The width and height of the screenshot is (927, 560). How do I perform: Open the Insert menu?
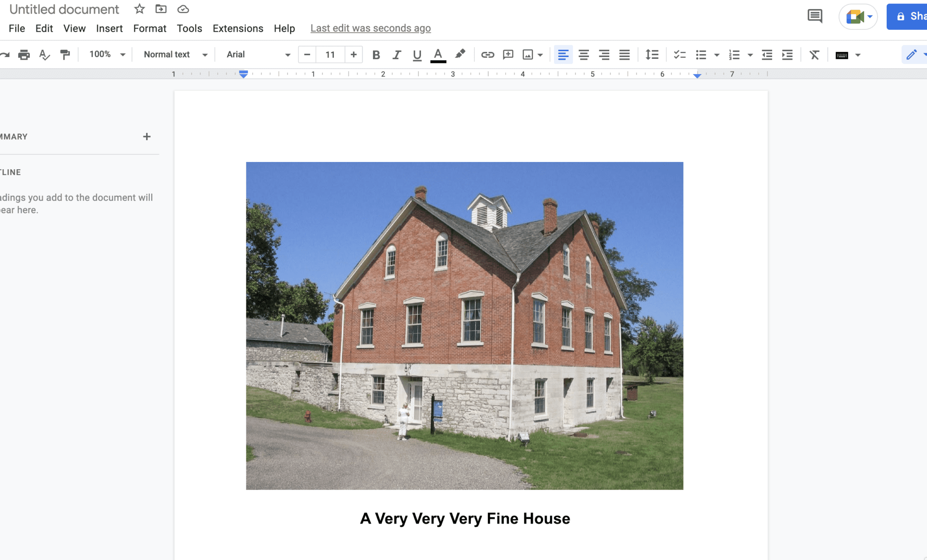tap(109, 28)
